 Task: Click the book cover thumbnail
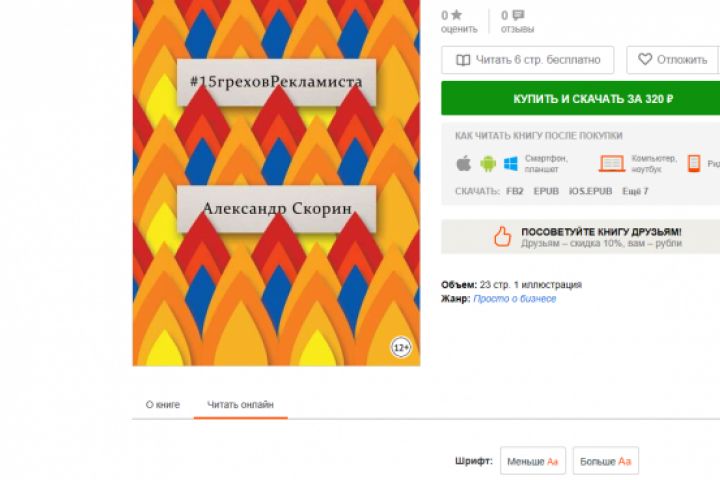(x=276, y=183)
